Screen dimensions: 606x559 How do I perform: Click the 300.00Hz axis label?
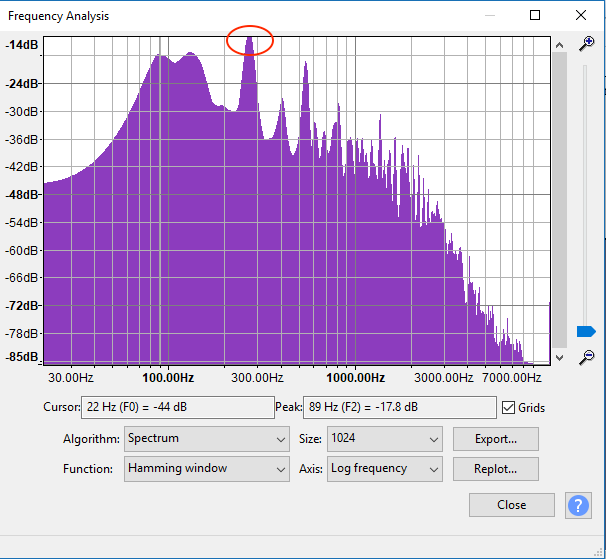tap(257, 378)
